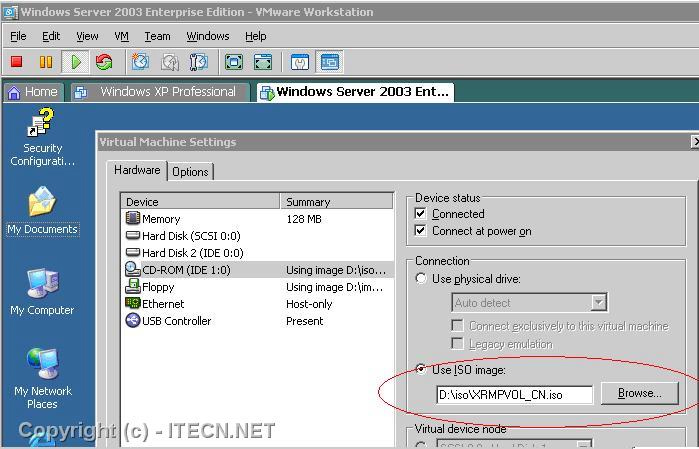Screen dimensions: 699x449
Task: Open the Snapshot Manager toolbar icon
Action: pos(199,62)
